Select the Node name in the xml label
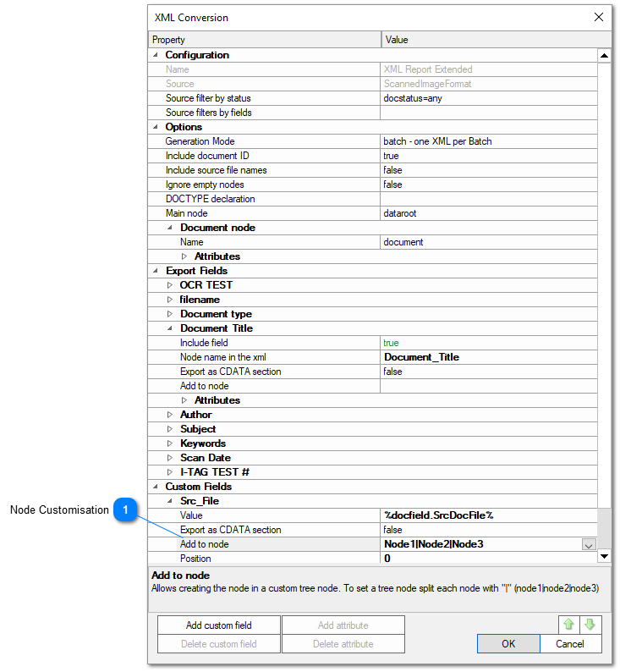The height and width of the screenshot is (672, 620). pos(222,357)
